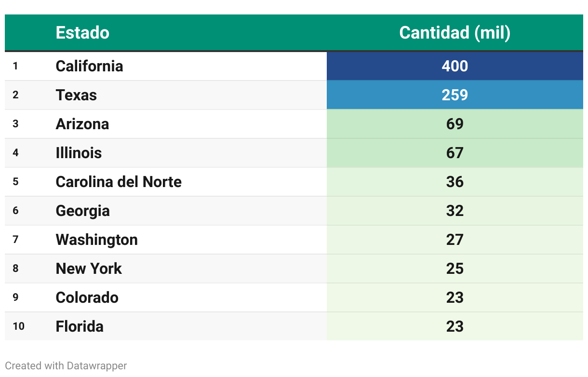Select the California row name
588x377 pixels.
89,66
